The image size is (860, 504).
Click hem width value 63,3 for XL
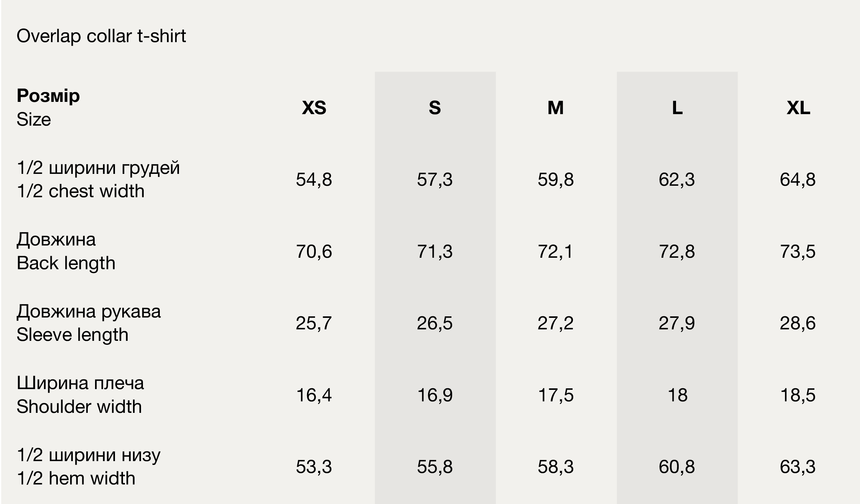pyautogui.click(x=798, y=467)
